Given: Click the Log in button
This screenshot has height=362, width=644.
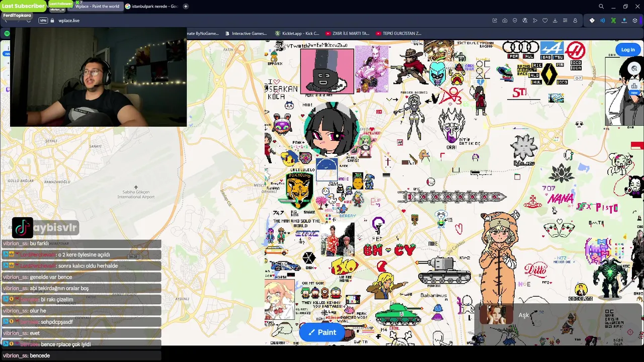Looking at the screenshot, I should pos(628,50).
